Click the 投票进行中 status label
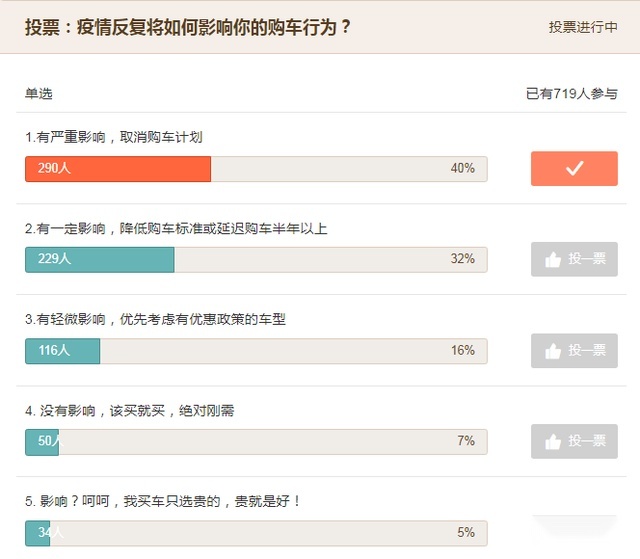 click(583, 27)
